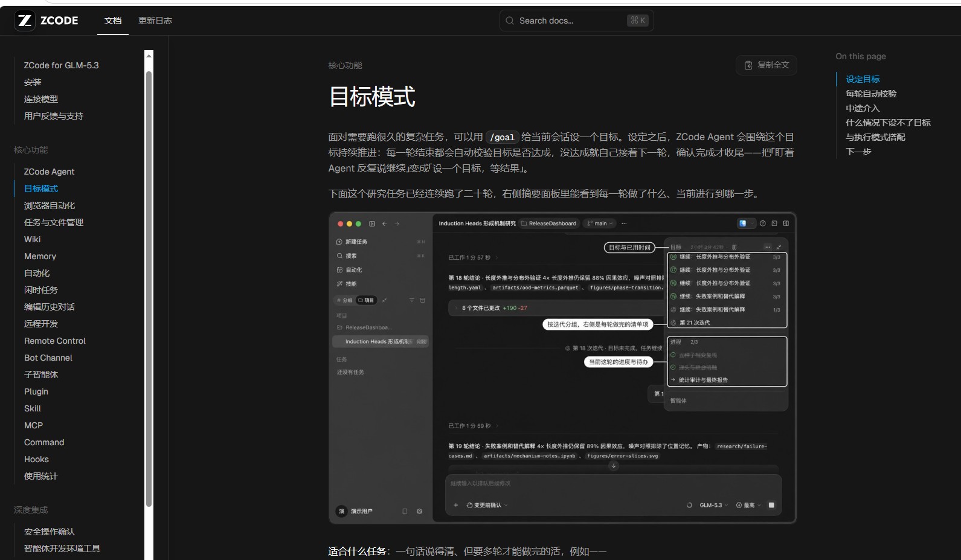
Task: Go to 下一步 in the page outline
Action: coord(858,152)
